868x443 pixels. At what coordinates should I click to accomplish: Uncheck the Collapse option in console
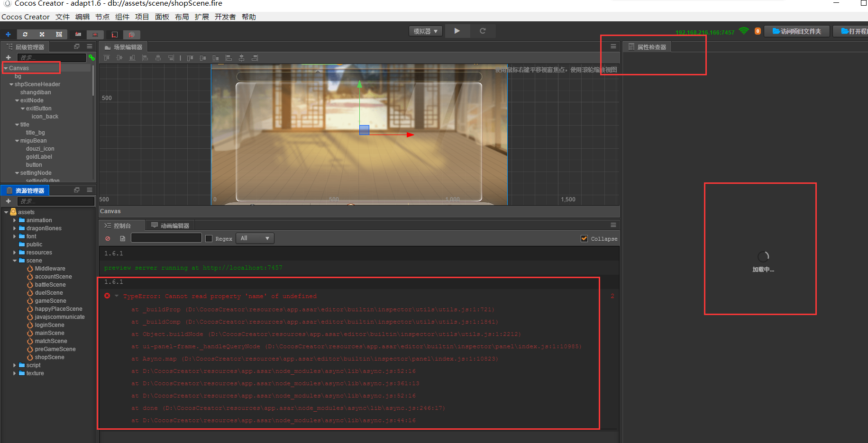tap(585, 238)
